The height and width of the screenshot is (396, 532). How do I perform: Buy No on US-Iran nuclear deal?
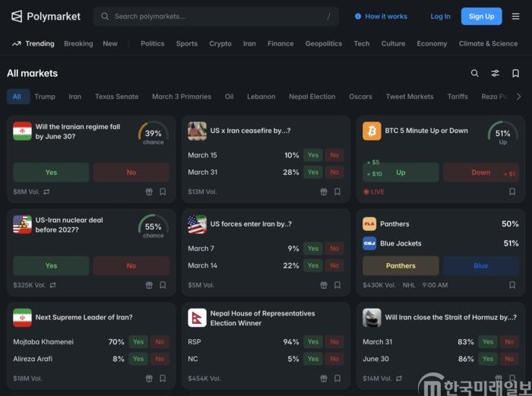coord(131,266)
